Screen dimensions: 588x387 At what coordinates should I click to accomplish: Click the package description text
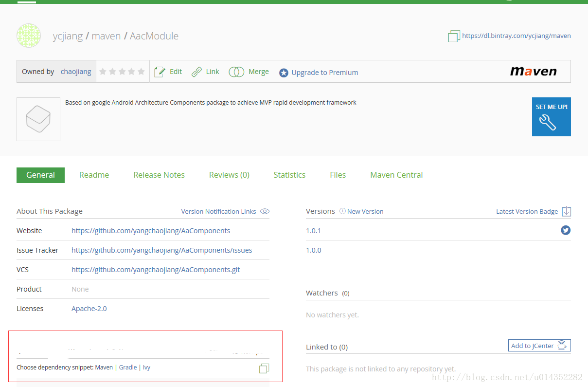click(211, 103)
